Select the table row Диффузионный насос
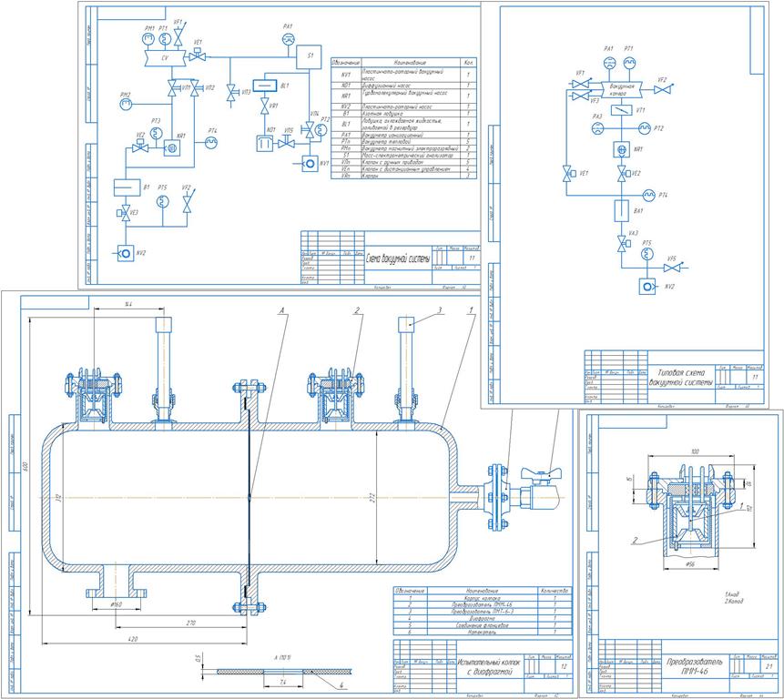784x699 pixels. click(403, 86)
